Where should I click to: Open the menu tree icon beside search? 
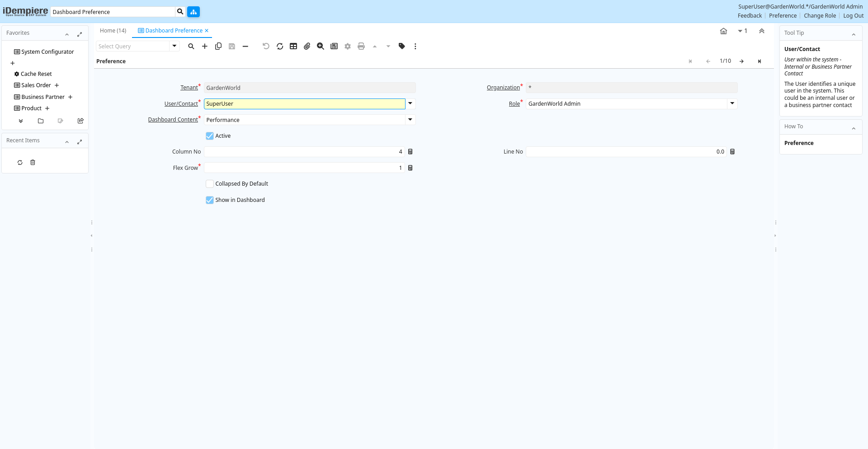193,12
